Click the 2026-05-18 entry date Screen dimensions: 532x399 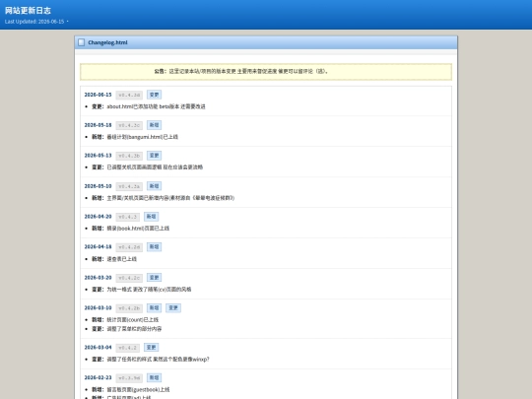point(98,125)
